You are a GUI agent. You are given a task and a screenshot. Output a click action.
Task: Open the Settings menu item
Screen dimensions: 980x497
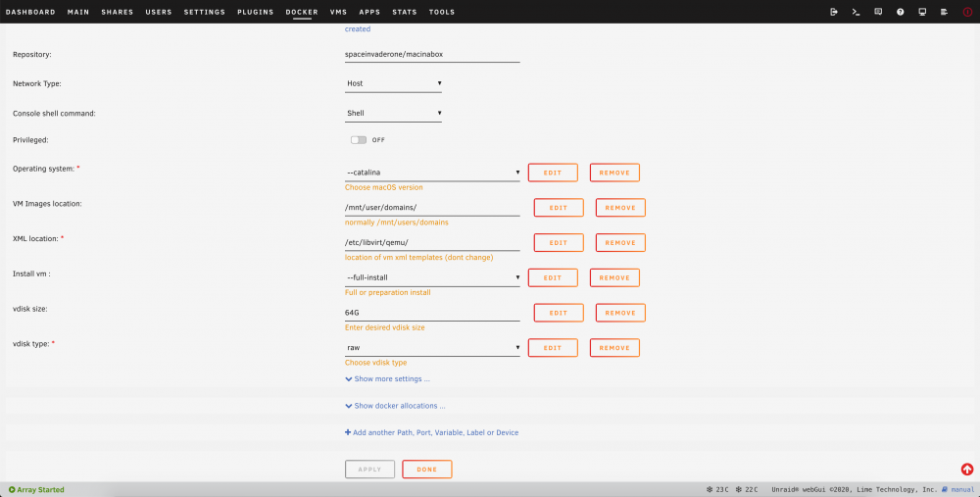pyautogui.click(x=205, y=12)
